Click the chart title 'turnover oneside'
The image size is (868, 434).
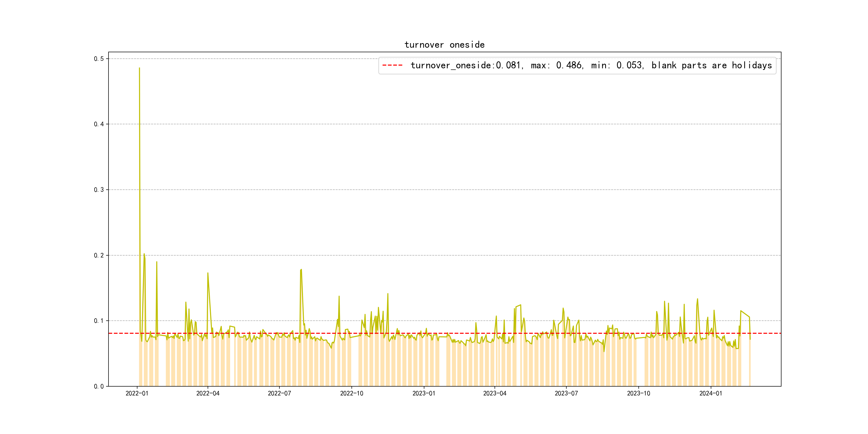(x=444, y=45)
